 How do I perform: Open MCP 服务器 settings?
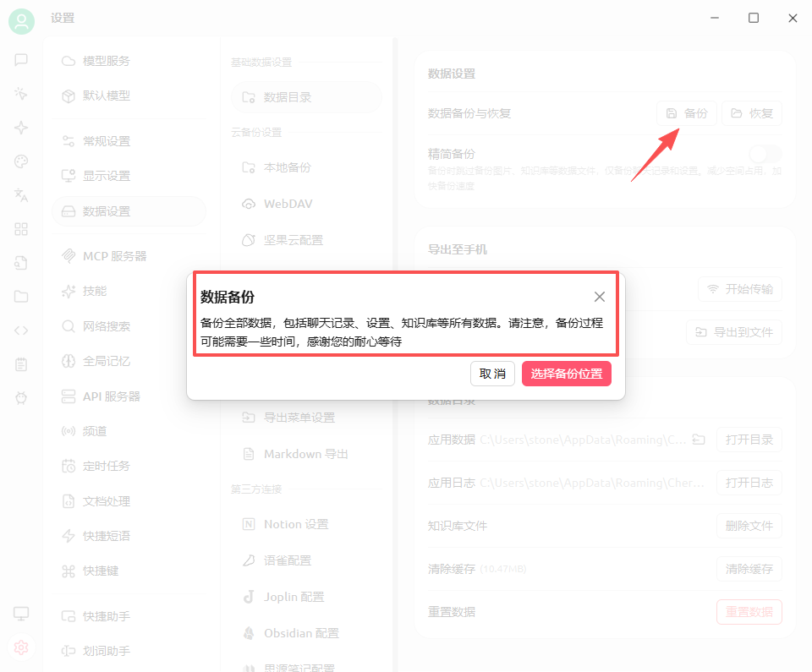pyautogui.click(x=129, y=256)
